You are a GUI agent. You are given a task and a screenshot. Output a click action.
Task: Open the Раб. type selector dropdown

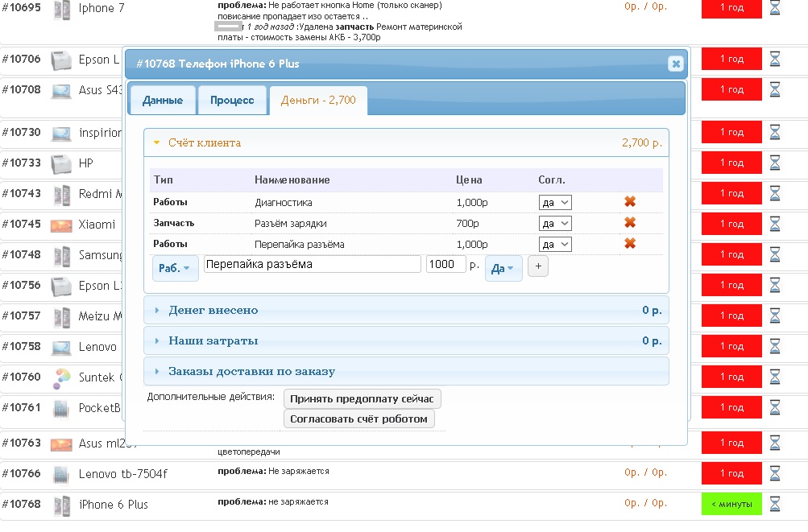175,268
